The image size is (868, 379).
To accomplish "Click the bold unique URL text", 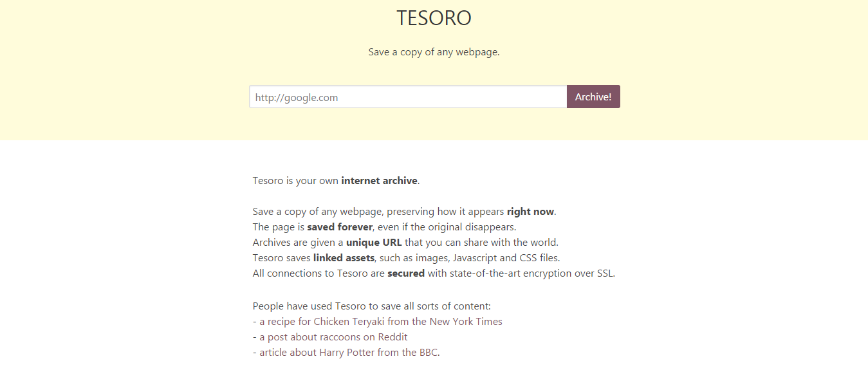I will 373,242.
